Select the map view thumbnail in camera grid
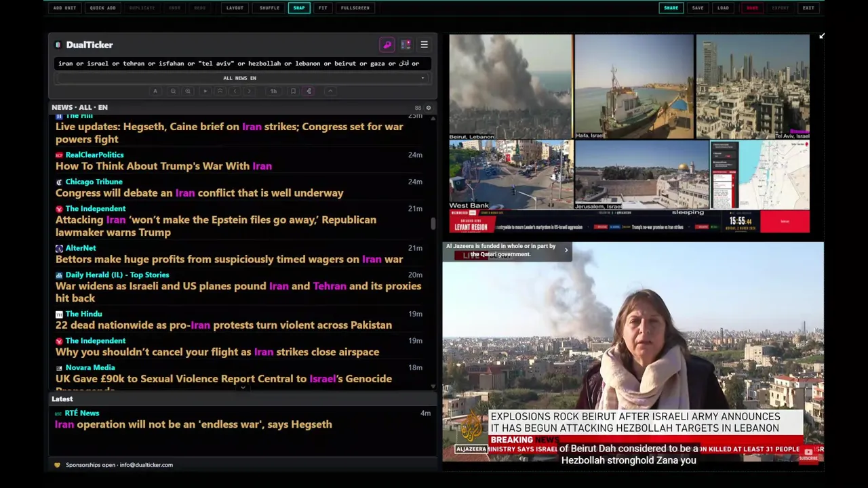This screenshot has width=868, height=488. 759,175
